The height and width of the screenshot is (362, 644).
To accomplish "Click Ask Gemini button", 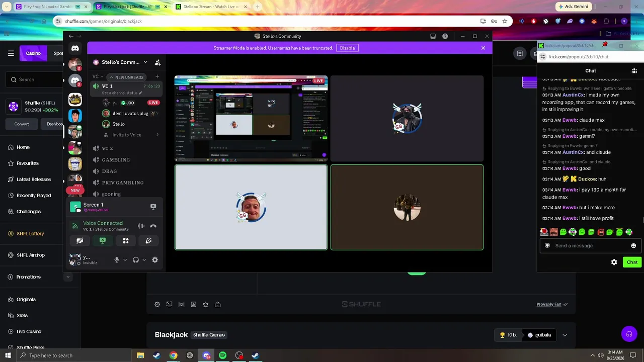I will (x=573, y=7).
